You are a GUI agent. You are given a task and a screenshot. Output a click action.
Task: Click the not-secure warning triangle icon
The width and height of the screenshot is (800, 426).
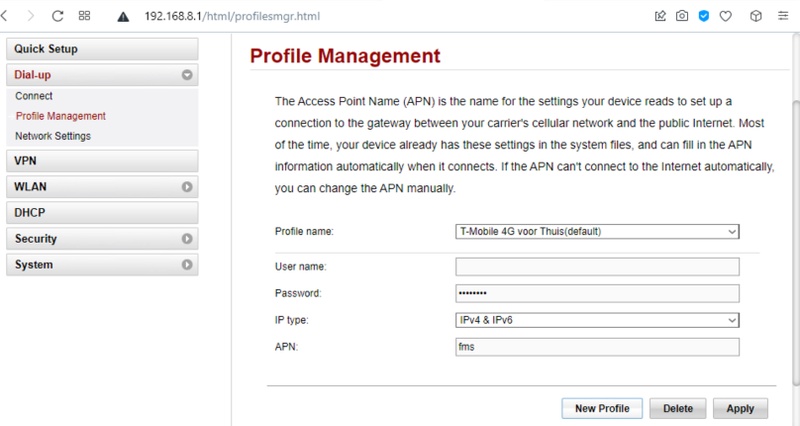coord(123,17)
